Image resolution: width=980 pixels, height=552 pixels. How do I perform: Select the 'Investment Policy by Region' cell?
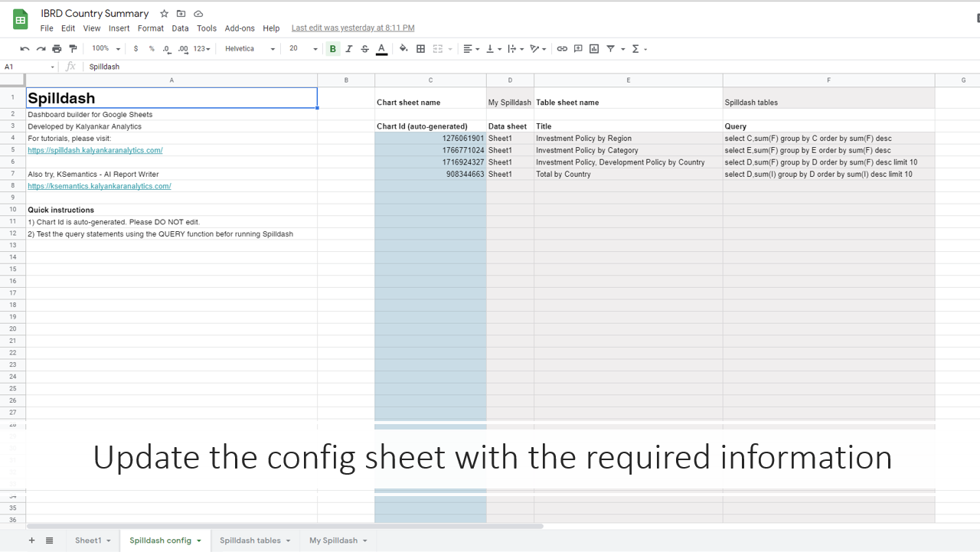click(629, 139)
